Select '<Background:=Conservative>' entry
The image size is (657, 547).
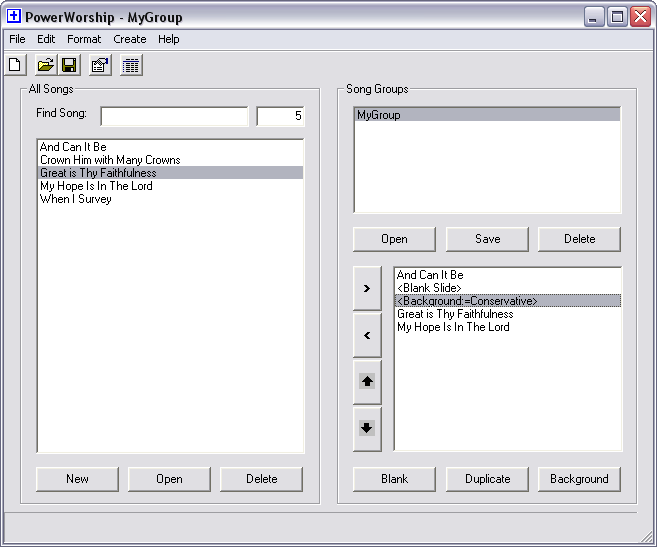508,301
